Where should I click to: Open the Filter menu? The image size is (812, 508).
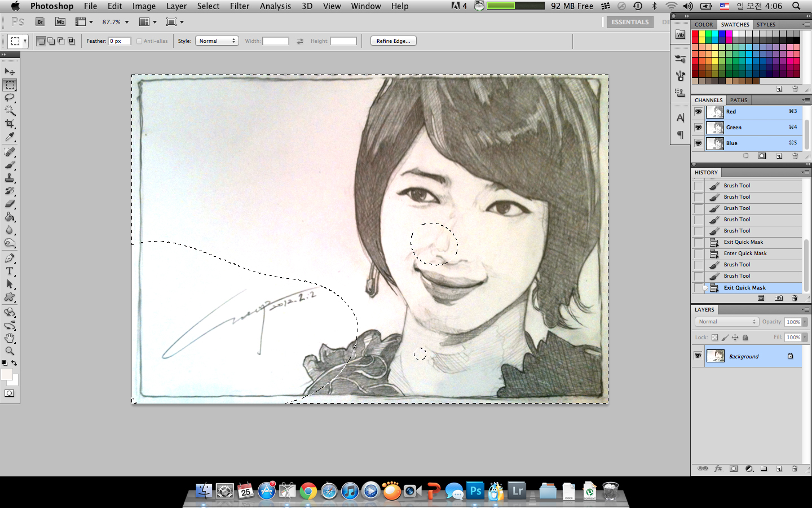(240, 6)
